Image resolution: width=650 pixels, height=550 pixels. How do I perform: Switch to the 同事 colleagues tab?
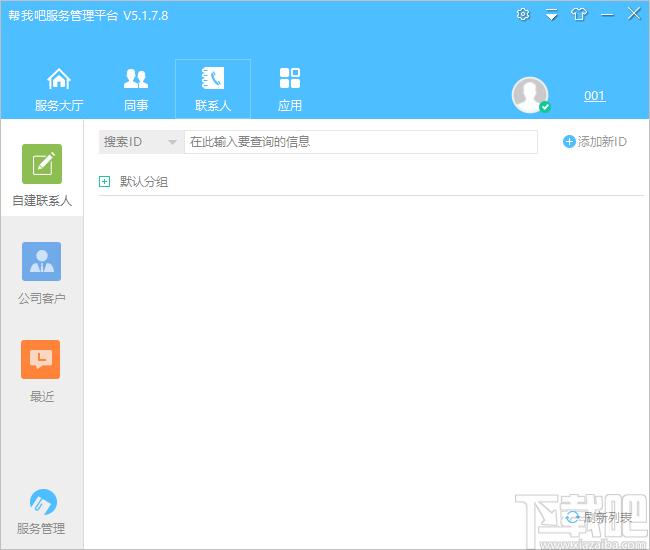(x=136, y=89)
